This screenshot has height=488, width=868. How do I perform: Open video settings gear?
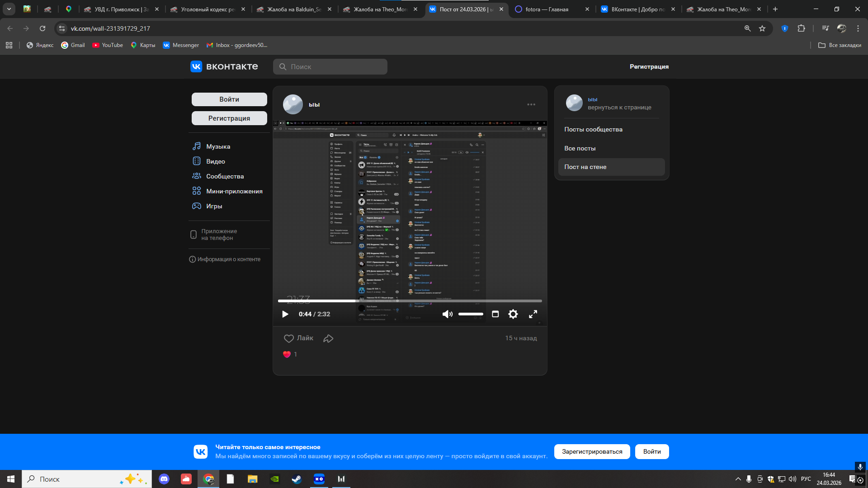click(513, 314)
